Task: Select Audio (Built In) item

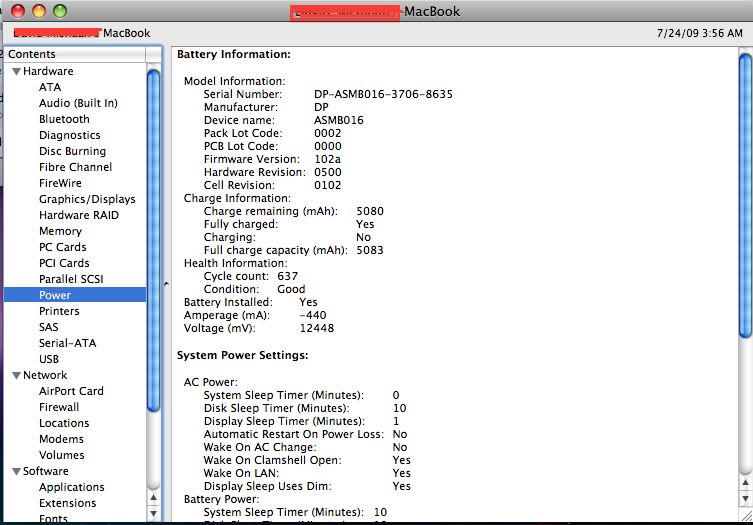Action: pyautogui.click(x=78, y=103)
